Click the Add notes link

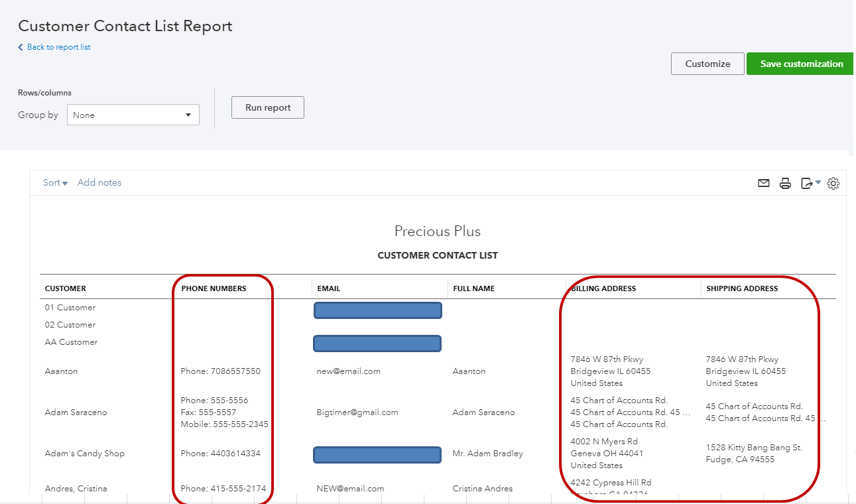click(99, 182)
